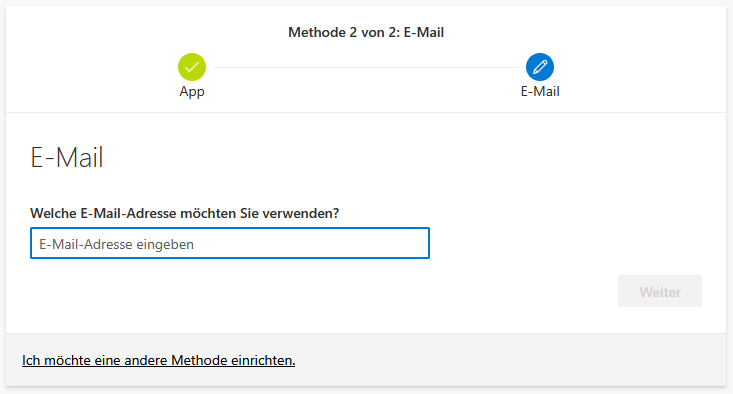
Task: Click the white checkmark inside the green circle
Action: point(192,68)
